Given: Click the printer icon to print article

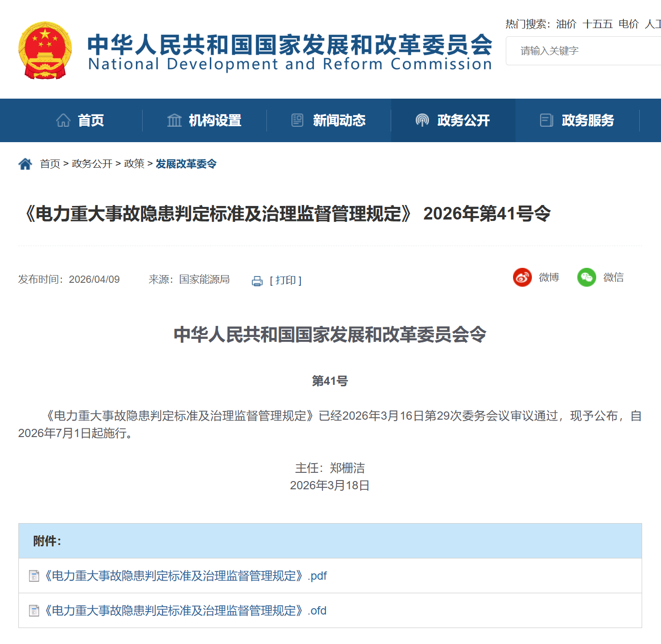Looking at the screenshot, I should 256,280.
